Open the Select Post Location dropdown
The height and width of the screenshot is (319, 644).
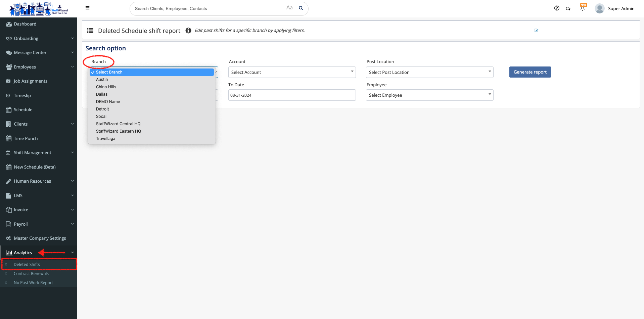pos(429,72)
